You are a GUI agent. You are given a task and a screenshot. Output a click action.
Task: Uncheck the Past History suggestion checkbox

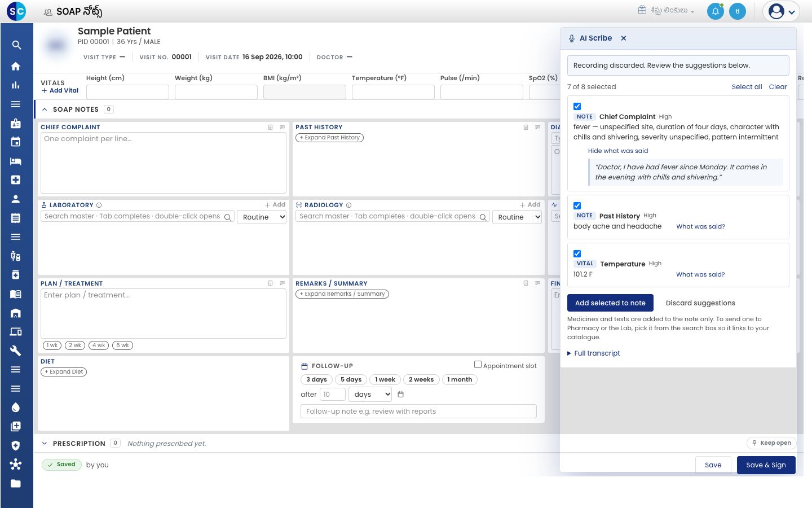click(x=577, y=205)
